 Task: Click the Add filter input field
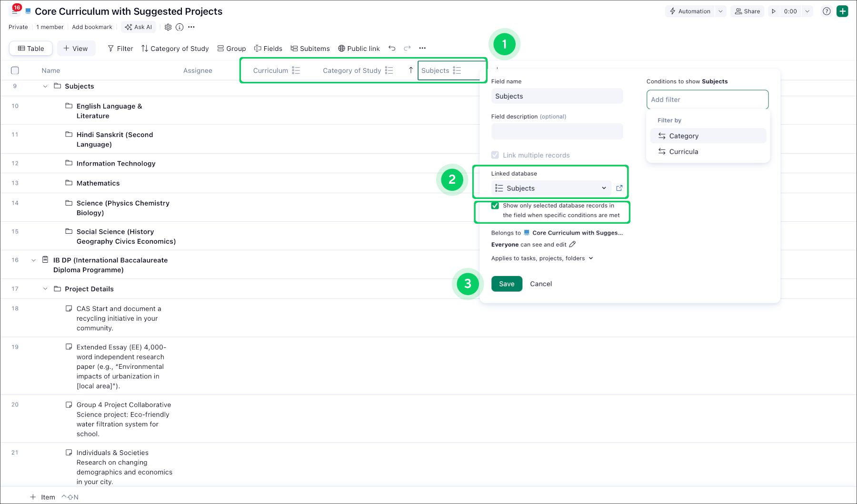click(x=707, y=99)
